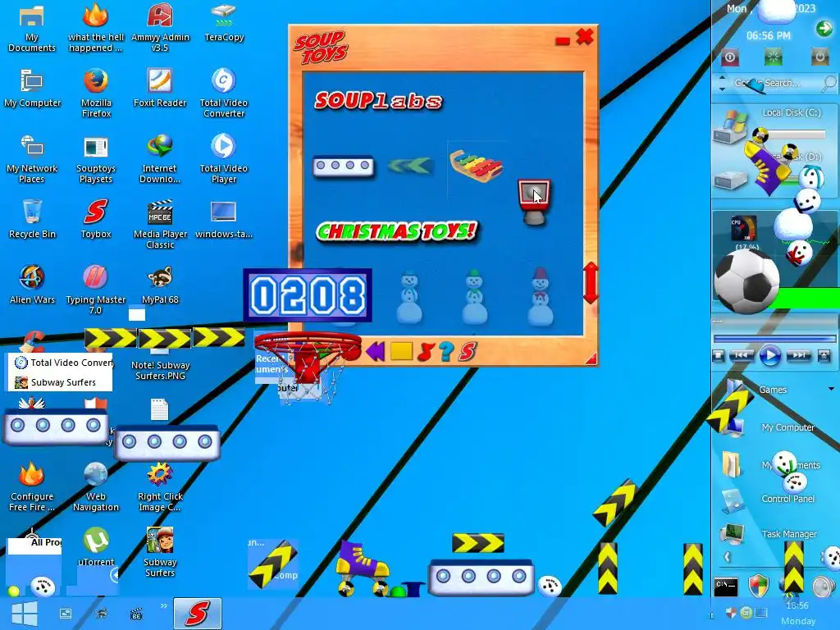Viewport: 840px width, 630px height.
Task: Skip to next track in sidebar player
Action: pos(799,356)
